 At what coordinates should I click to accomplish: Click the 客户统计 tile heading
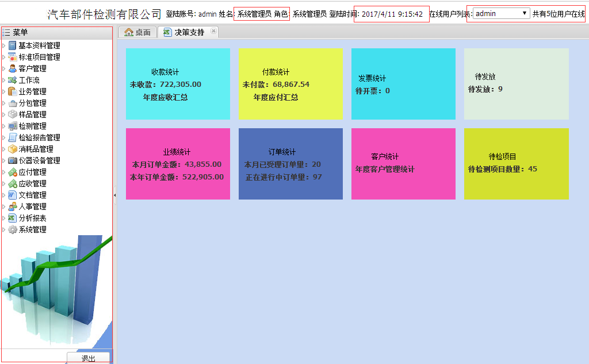tap(385, 156)
